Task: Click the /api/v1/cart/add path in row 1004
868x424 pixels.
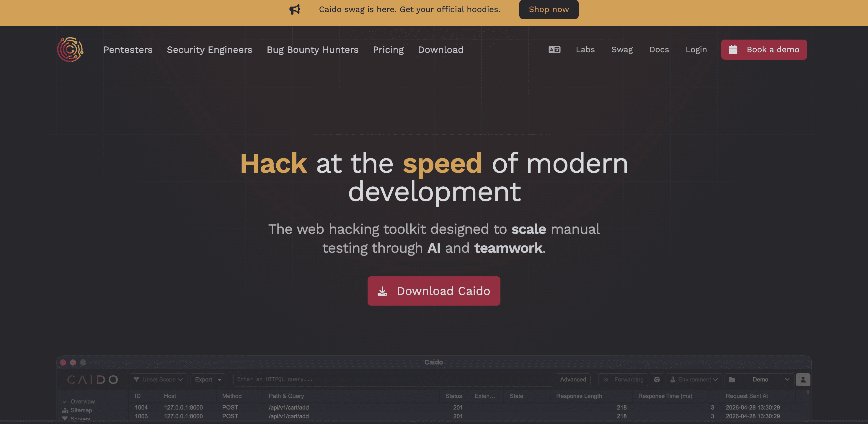Action: coord(289,407)
